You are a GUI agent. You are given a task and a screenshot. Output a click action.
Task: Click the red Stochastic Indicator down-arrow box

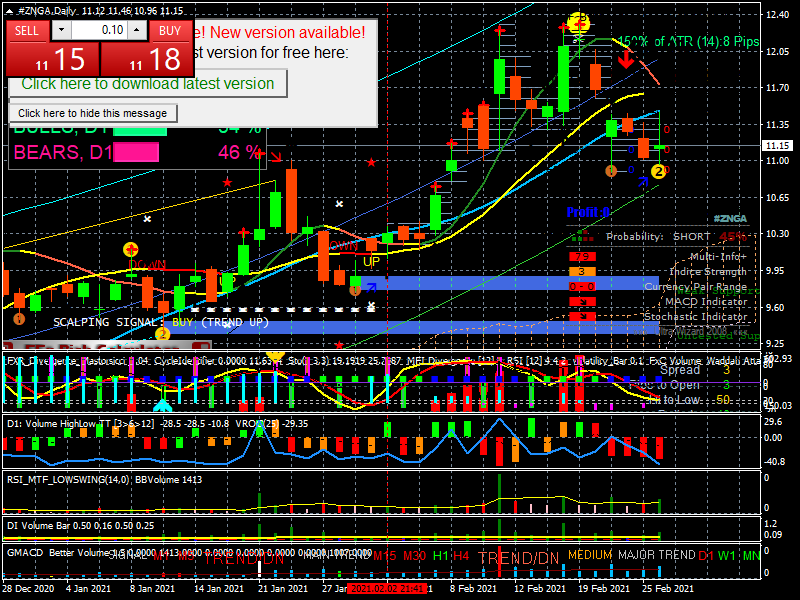pos(582,316)
